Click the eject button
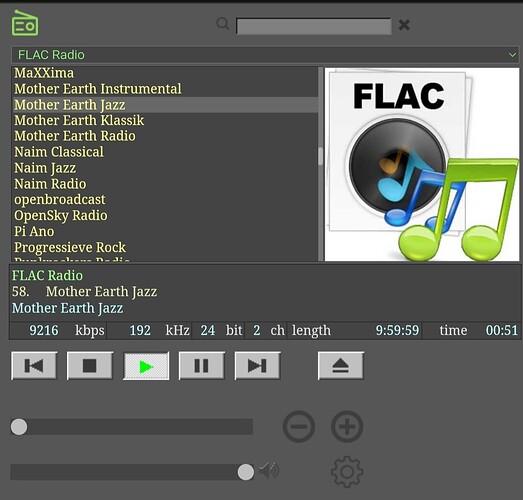523x500 pixels. pos(341,366)
